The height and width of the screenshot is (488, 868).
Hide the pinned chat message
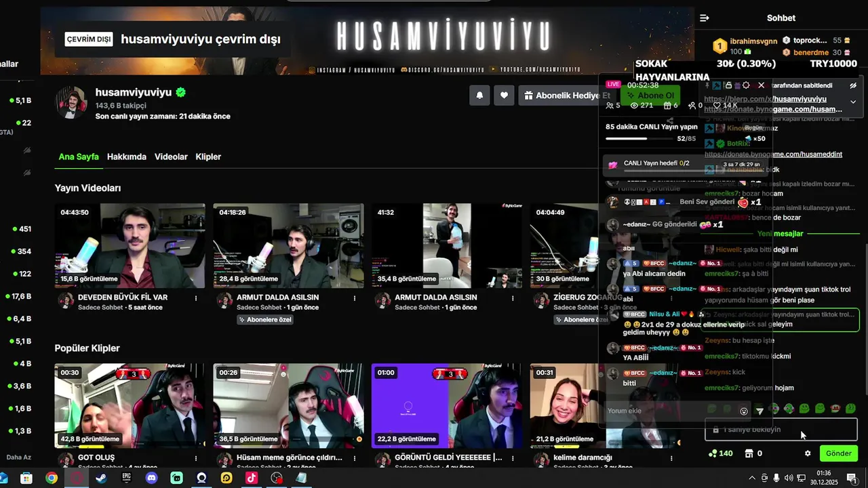point(853,85)
